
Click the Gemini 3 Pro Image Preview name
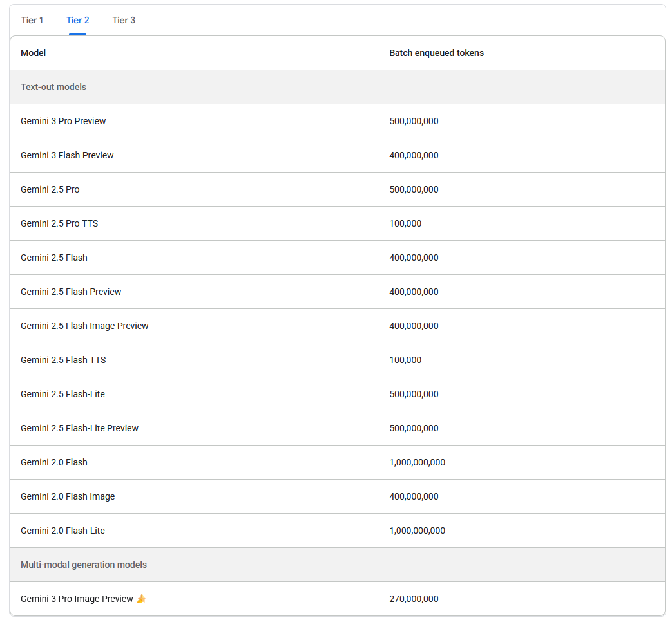[77, 599]
